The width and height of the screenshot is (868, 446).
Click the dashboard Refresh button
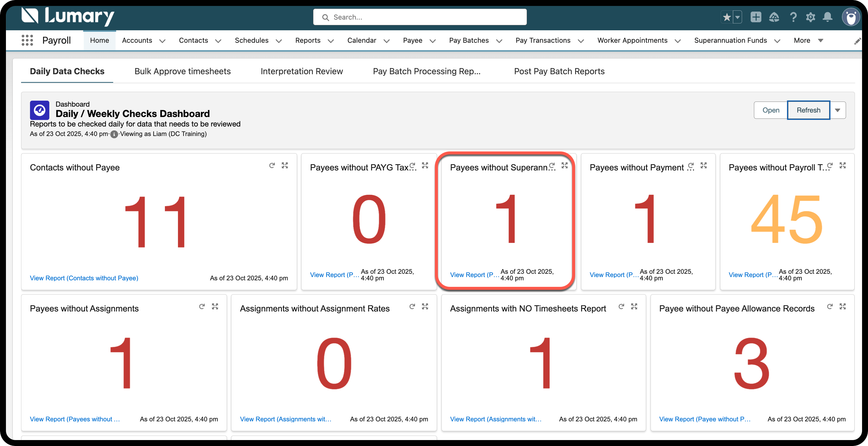click(x=808, y=110)
